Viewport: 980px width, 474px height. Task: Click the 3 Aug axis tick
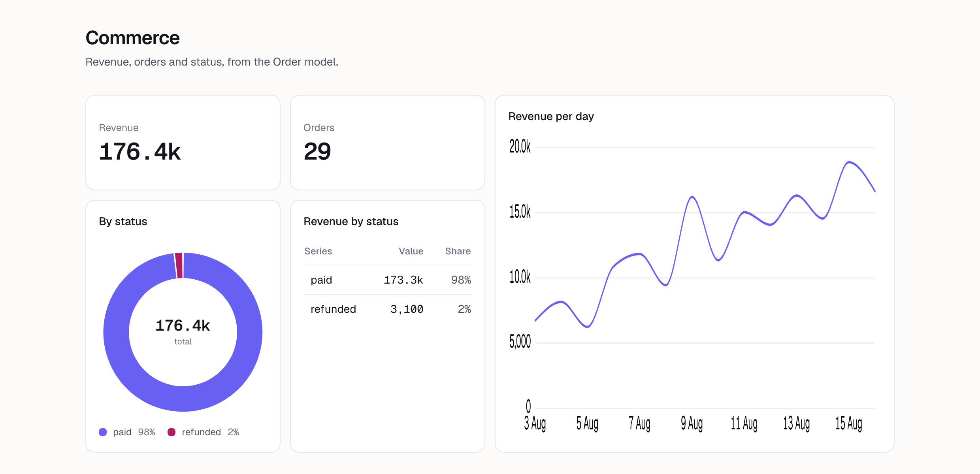pyautogui.click(x=535, y=423)
